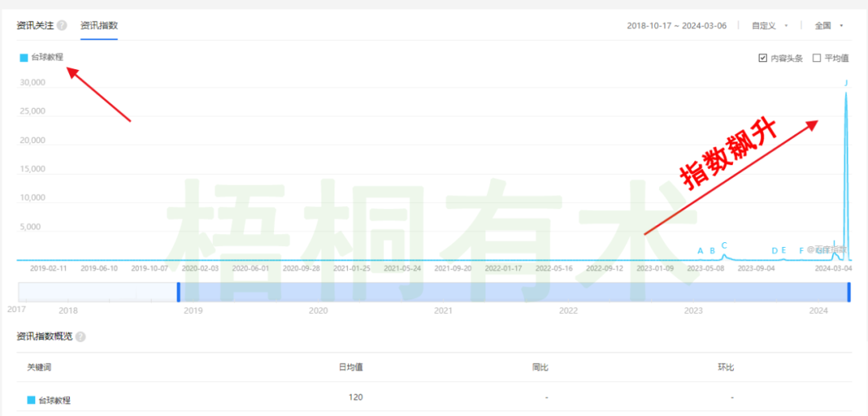Click the right handle of the range slider
The image size is (868, 416).
tap(849, 292)
